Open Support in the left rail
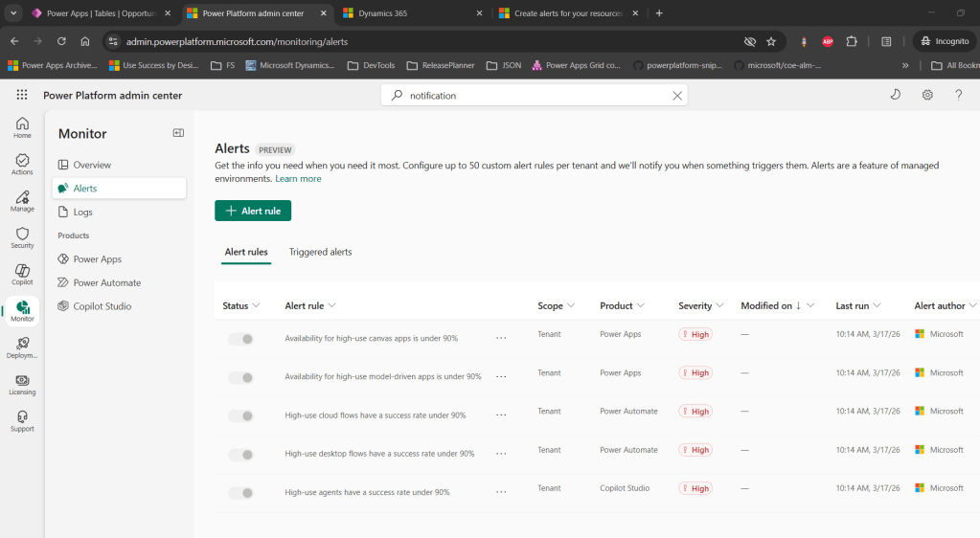This screenshot has height=538, width=980. pyautogui.click(x=22, y=421)
